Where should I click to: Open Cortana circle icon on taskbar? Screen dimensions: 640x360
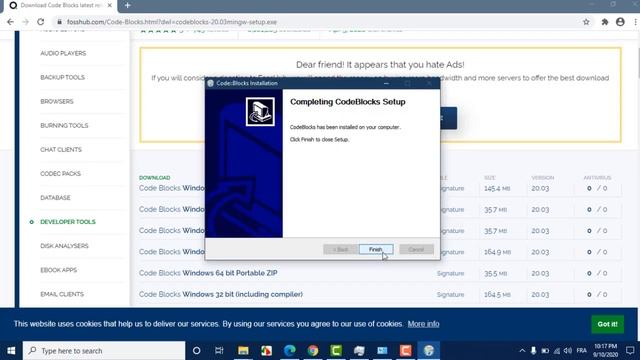point(196,351)
